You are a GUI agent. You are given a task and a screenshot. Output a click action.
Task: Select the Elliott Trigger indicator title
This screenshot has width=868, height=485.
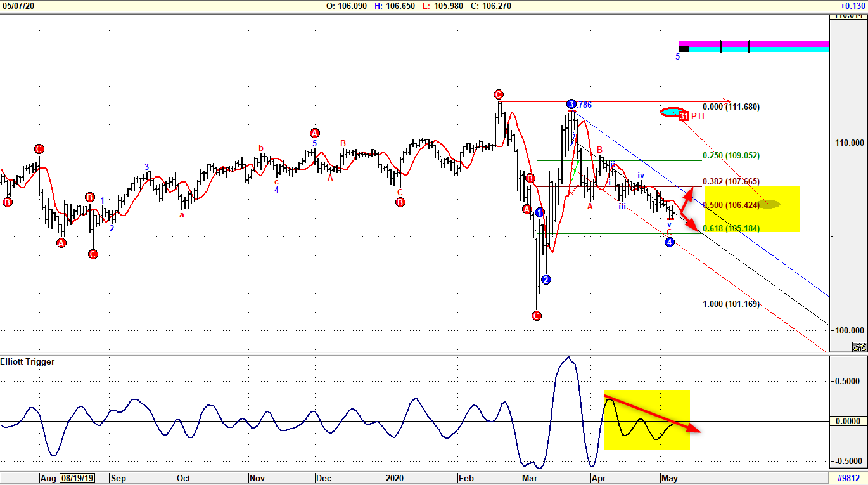[x=29, y=362]
